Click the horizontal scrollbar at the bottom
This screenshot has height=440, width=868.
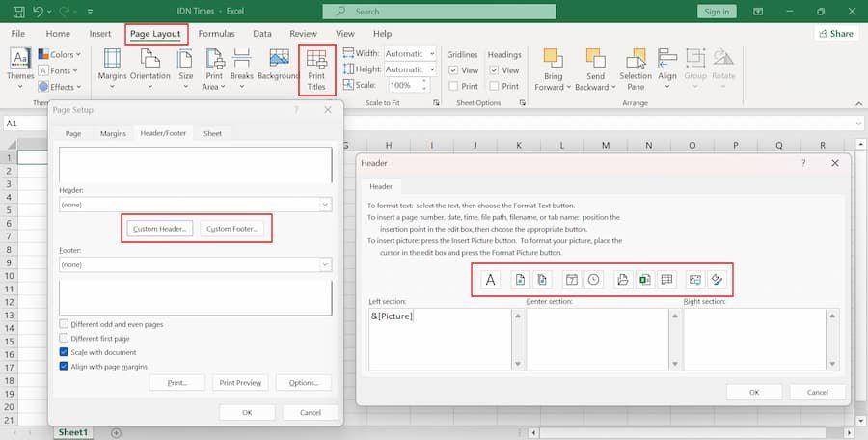coord(685,433)
